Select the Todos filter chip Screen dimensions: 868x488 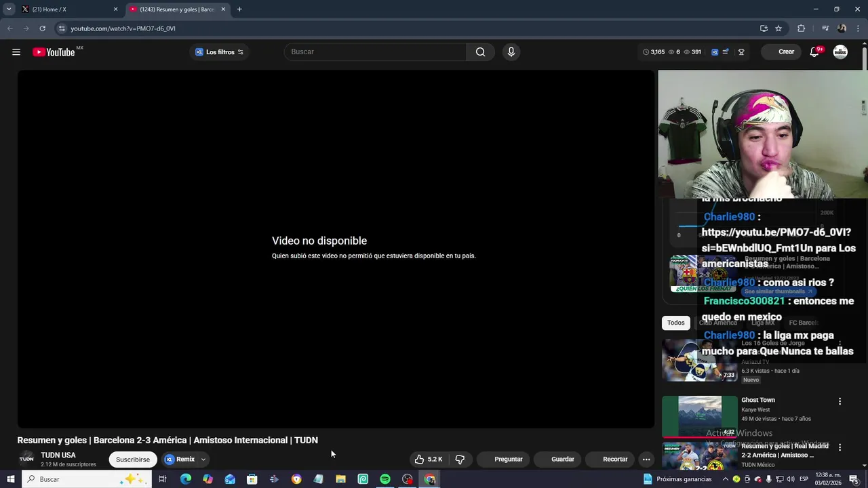676,323
